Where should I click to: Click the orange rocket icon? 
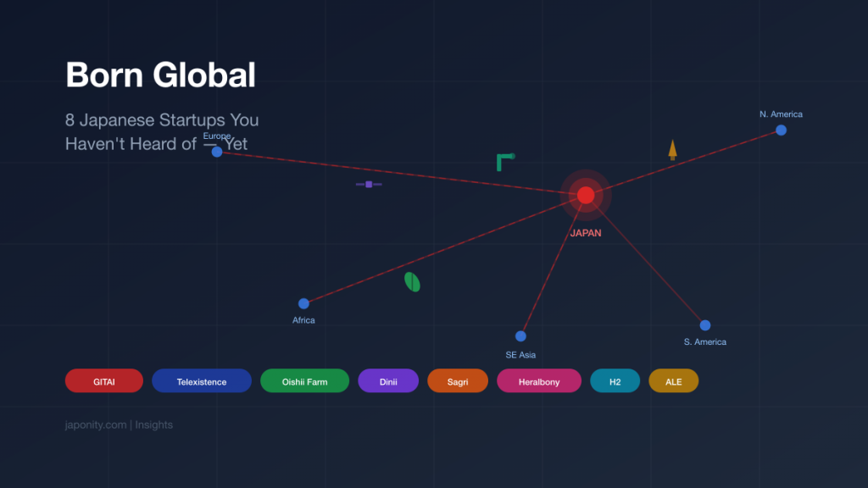click(x=671, y=148)
